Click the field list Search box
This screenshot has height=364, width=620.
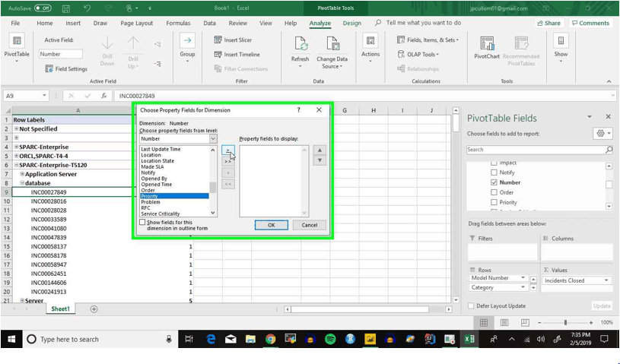536,149
